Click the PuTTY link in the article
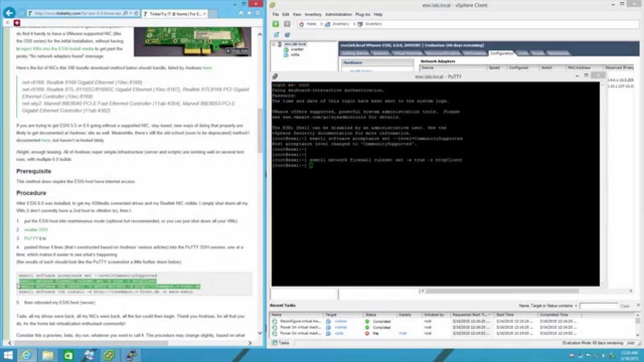644x362 pixels. (31, 238)
